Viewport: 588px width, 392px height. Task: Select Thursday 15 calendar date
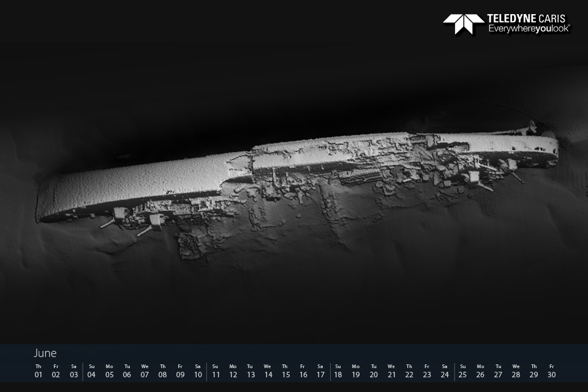pos(285,371)
